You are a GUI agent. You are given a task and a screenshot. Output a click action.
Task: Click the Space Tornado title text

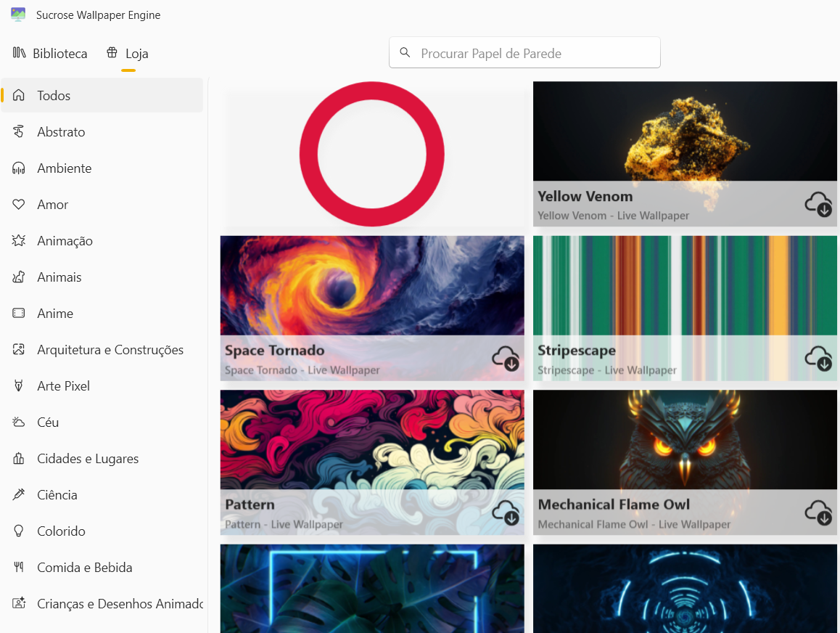[x=274, y=351]
